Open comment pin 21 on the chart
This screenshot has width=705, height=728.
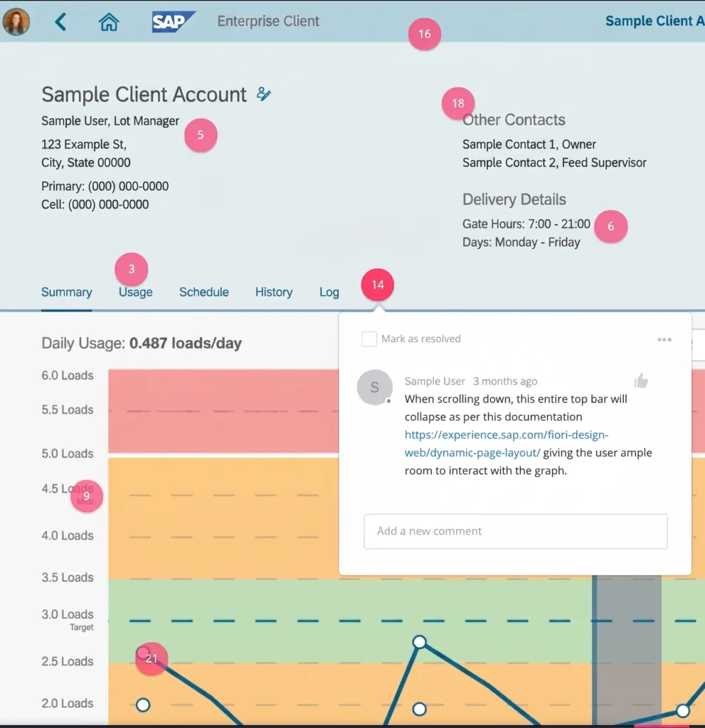pyautogui.click(x=152, y=658)
